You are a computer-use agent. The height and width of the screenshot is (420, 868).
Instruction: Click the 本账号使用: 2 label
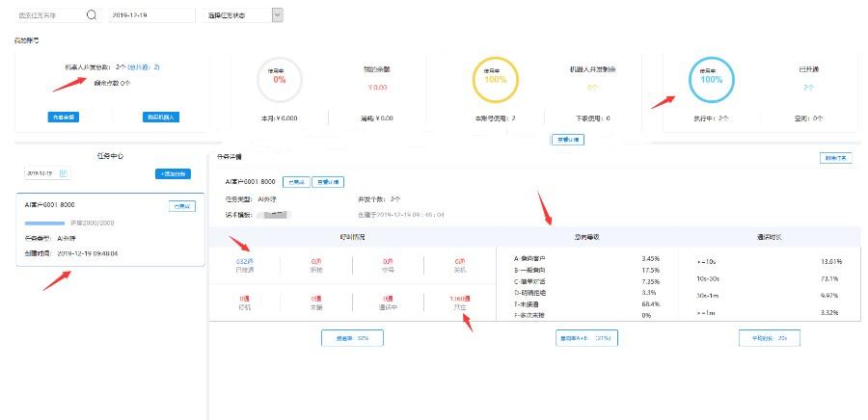pos(495,118)
